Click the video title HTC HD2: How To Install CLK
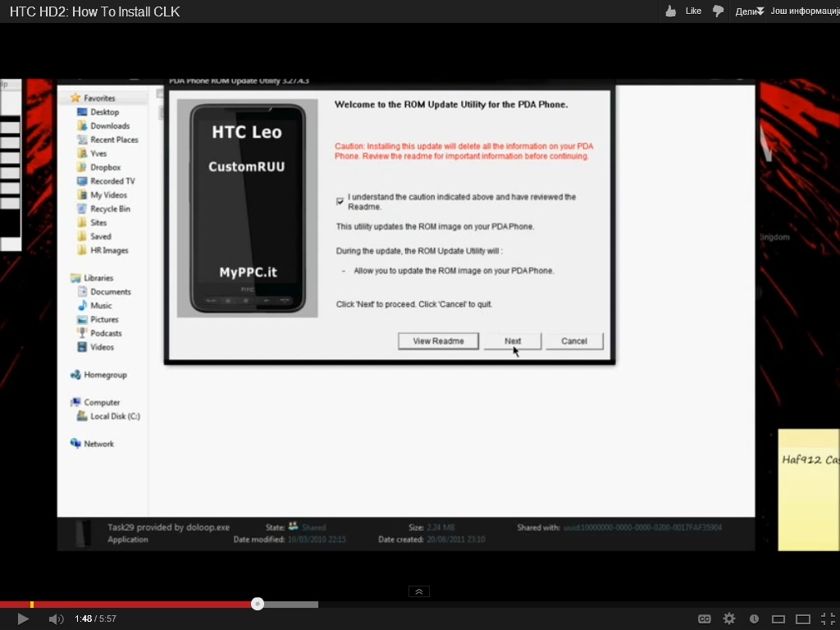 (95, 11)
